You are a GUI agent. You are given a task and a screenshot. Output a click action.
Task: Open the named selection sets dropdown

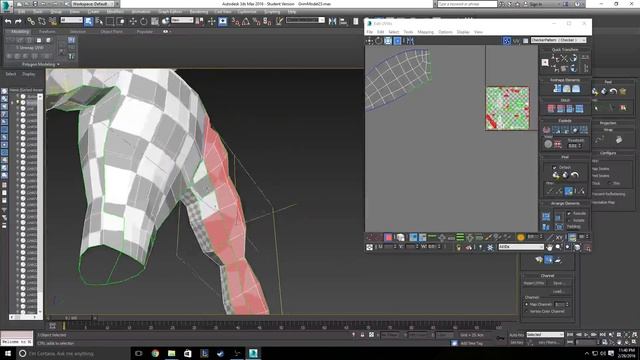click(x=305, y=20)
